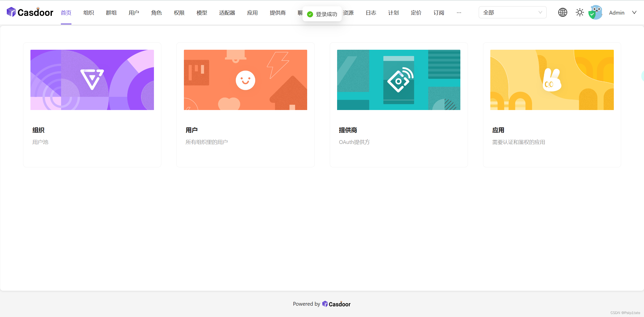This screenshot has width=644, height=317.
Task: Click the Casdoor logo in header
Action: click(x=30, y=12)
